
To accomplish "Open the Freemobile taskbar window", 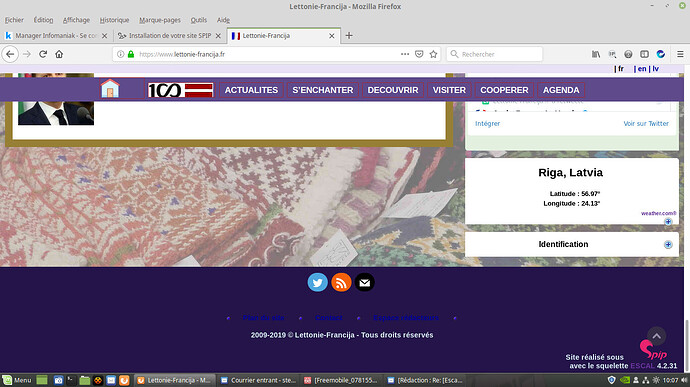I will (341, 380).
